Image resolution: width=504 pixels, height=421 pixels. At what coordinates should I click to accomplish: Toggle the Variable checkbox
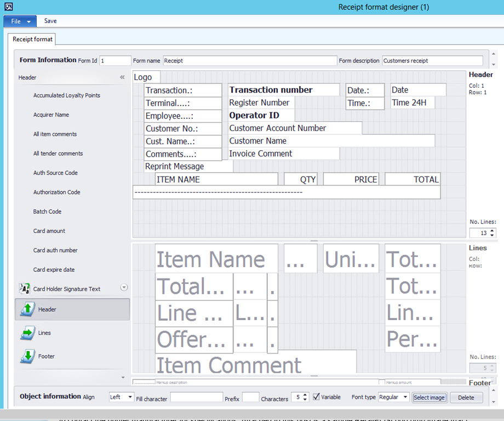coord(316,397)
